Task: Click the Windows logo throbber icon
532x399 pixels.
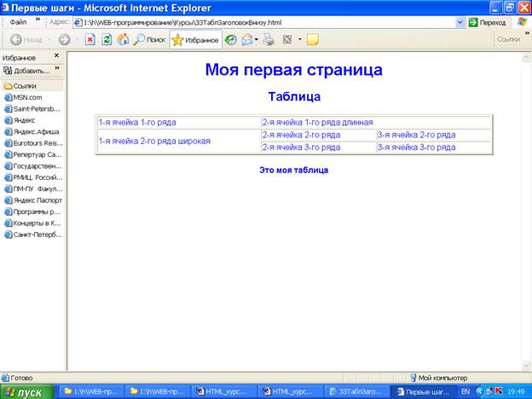Action: [523, 22]
